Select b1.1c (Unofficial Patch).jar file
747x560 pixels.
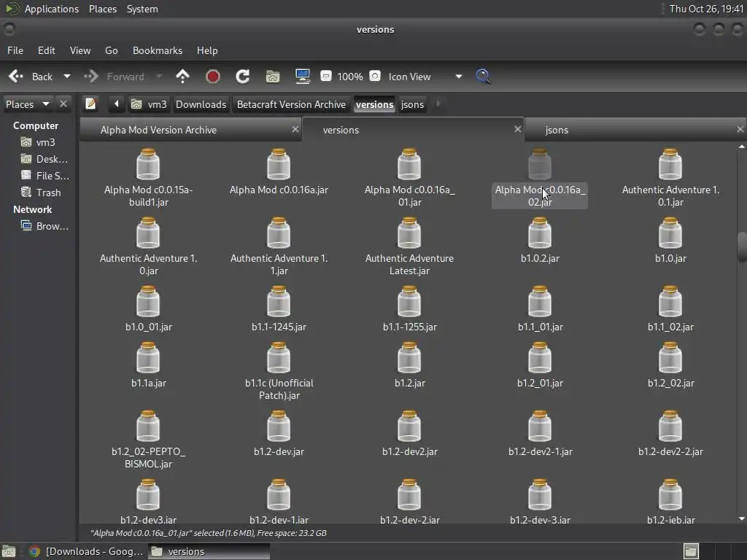pyautogui.click(x=279, y=371)
